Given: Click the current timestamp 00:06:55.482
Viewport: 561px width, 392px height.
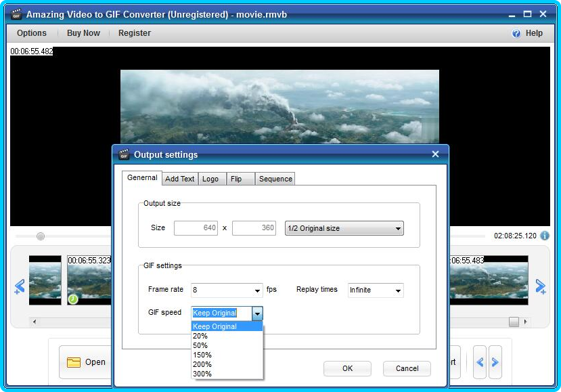Looking at the screenshot, I should [32, 51].
